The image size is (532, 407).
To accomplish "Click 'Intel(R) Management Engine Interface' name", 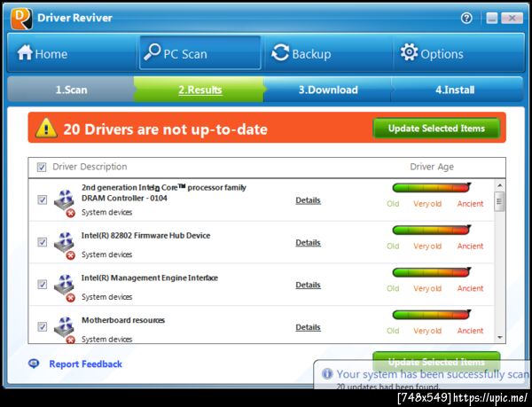I will pyautogui.click(x=149, y=278).
